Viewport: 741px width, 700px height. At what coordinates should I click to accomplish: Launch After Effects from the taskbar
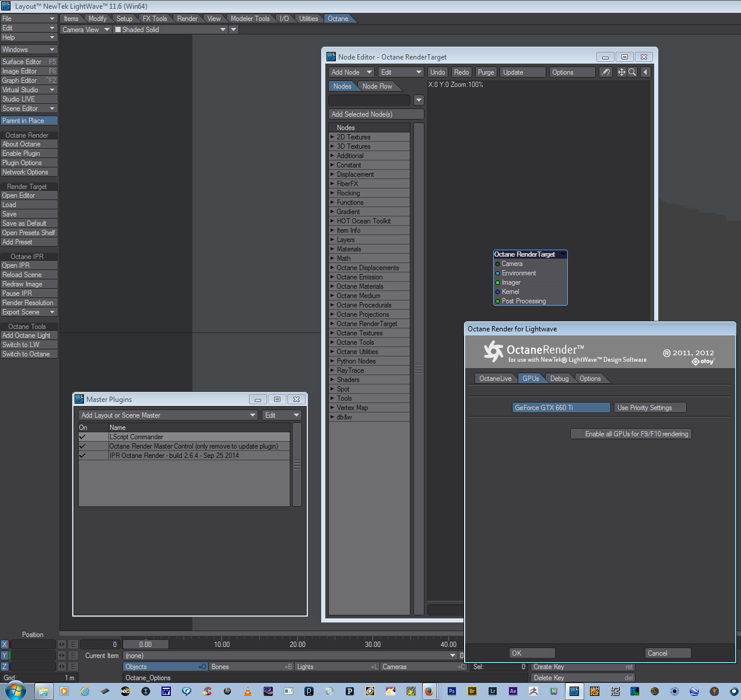tap(513, 691)
